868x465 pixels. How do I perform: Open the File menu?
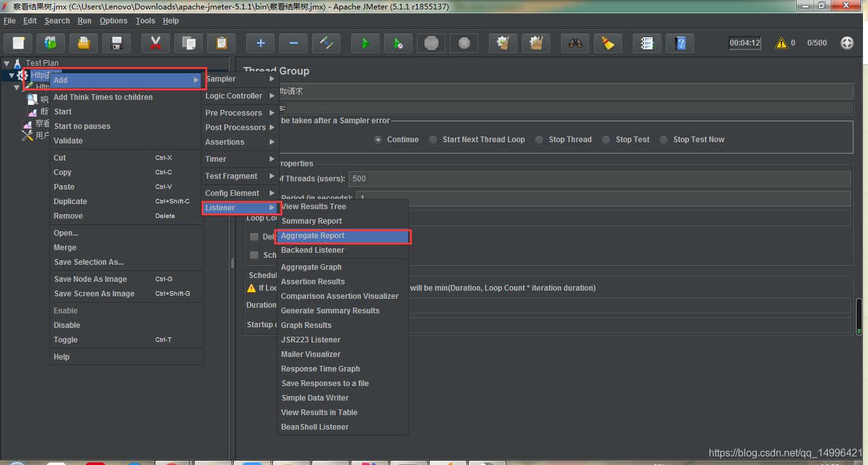tap(10, 21)
